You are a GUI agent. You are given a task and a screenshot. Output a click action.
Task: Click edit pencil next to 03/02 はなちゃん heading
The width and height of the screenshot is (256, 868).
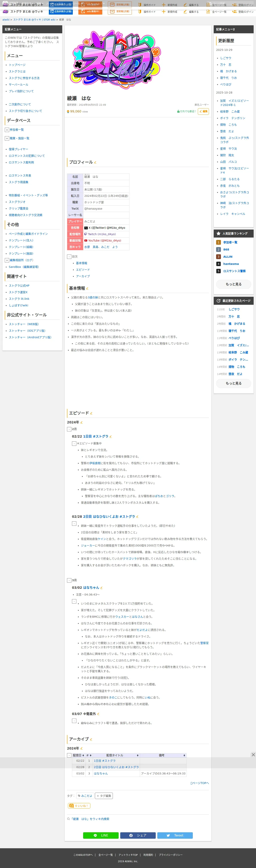(101, 588)
